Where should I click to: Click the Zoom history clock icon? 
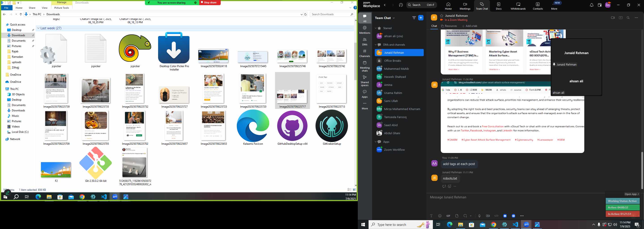[x=401, y=5]
